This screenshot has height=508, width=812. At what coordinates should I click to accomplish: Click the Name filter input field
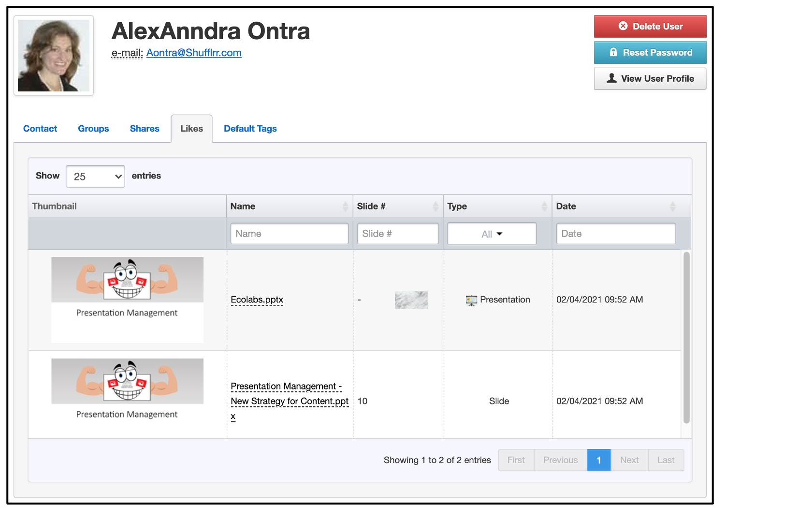click(289, 234)
